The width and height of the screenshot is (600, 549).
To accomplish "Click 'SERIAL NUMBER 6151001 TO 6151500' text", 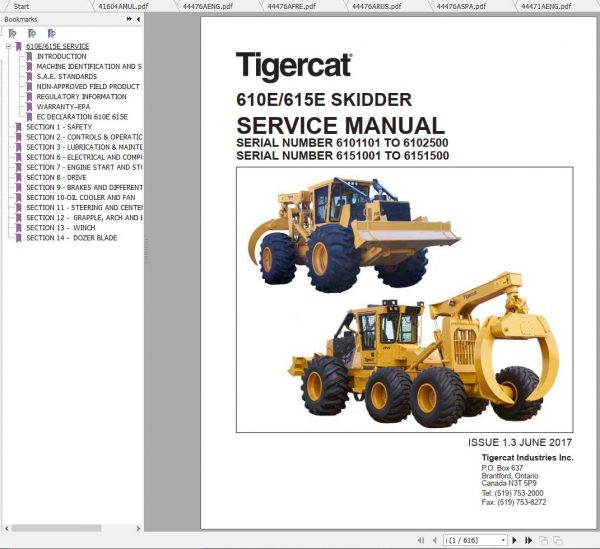I will [342, 156].
